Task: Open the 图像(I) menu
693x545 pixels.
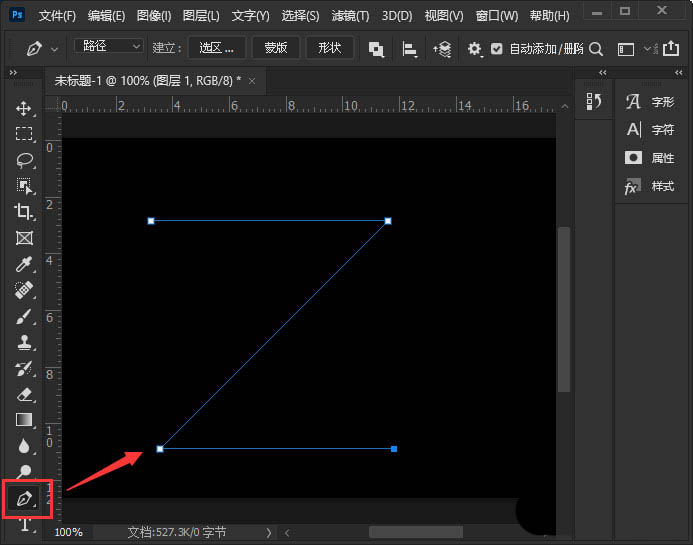Action: pyautogui.click(x=154, y=16)
